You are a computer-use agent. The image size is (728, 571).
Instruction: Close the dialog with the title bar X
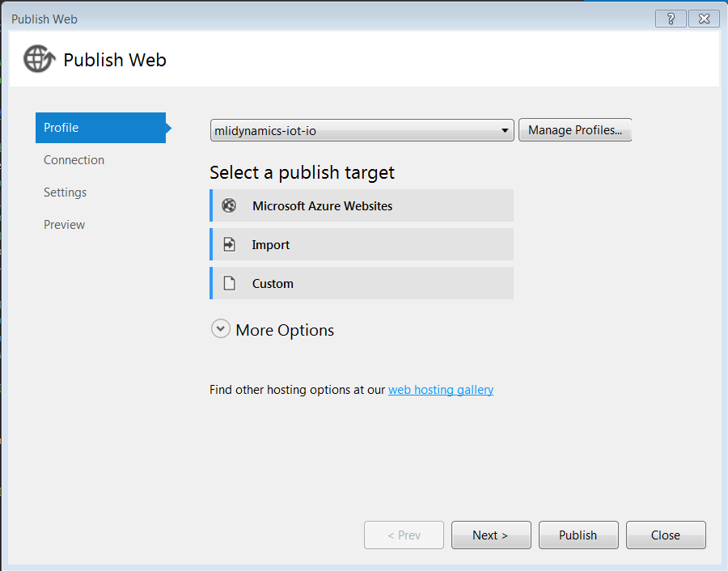pyautogui.click(x=705, y=19)
